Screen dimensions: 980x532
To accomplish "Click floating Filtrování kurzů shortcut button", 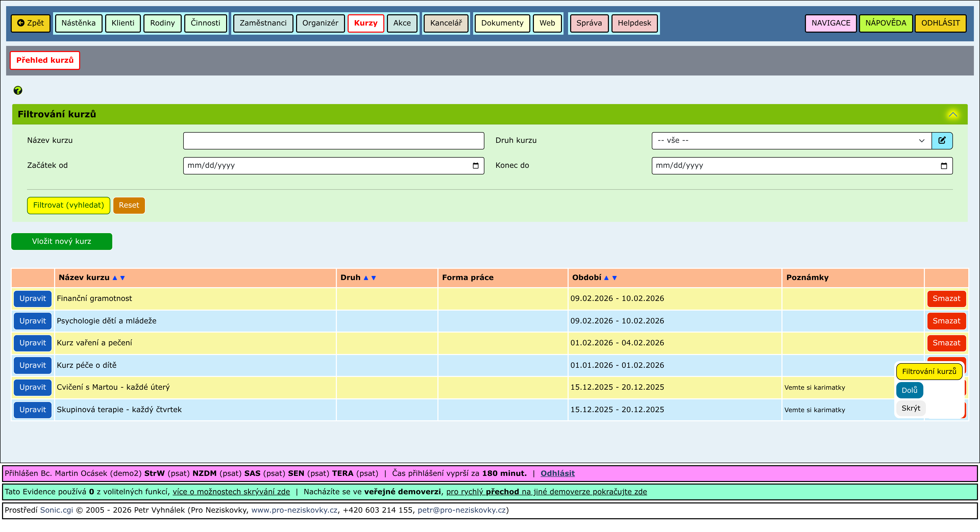I will (929, 372).
